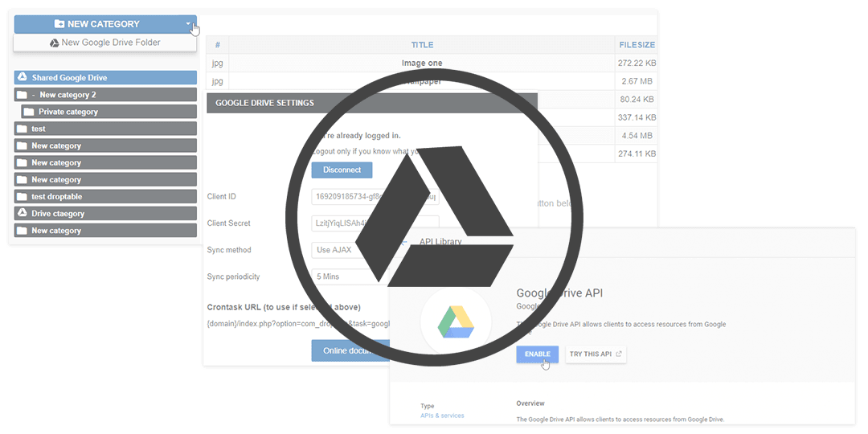
Task: Click the blue ENABLE button
Action: (537, 354)
